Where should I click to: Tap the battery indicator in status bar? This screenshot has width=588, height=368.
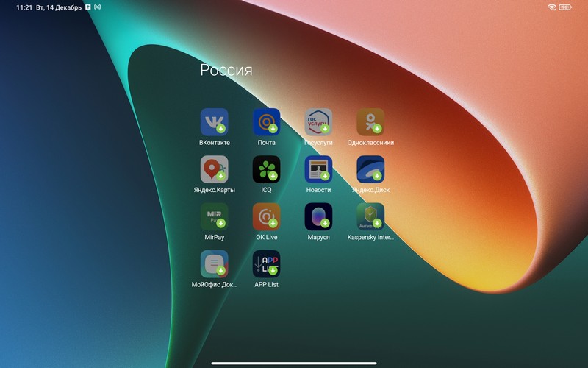pos(565,7)
